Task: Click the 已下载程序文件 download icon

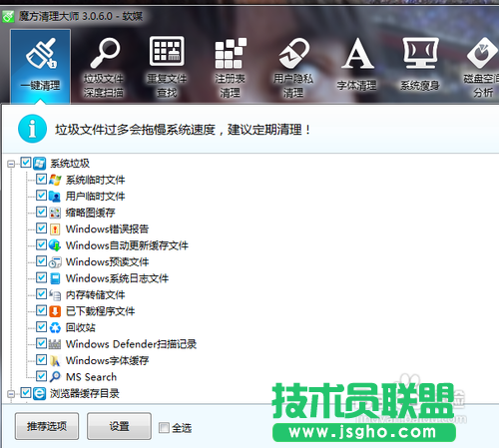Action: (x=55, y=311)
